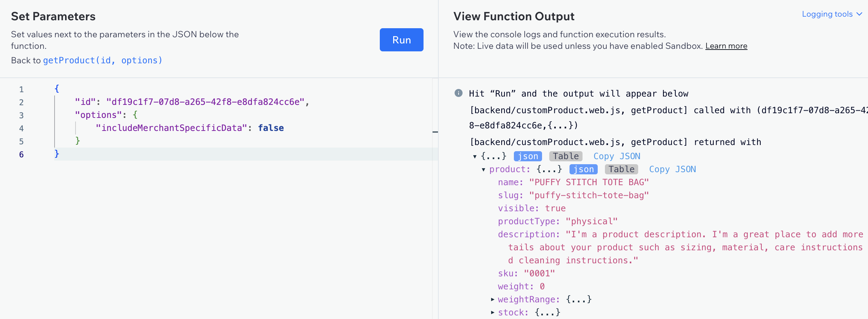The image size is (868, 319).
Task: Expand the stock object
Action: (x=493, y=312)
